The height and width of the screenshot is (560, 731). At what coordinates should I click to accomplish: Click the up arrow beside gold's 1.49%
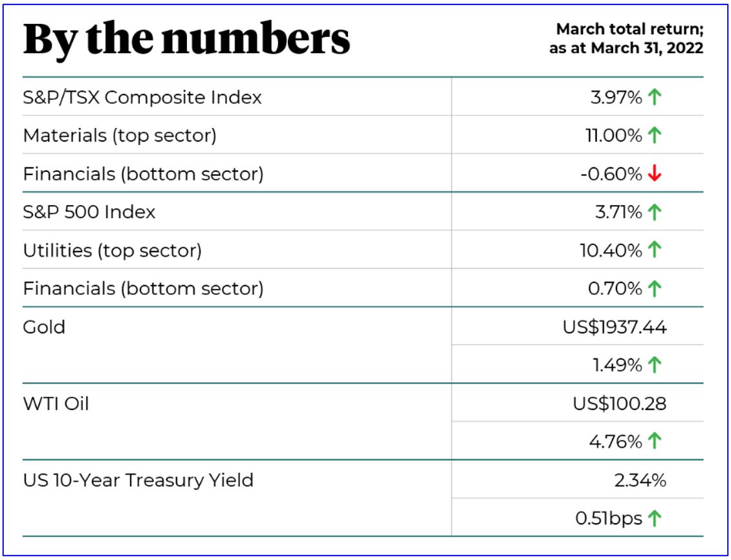[655, 365]
